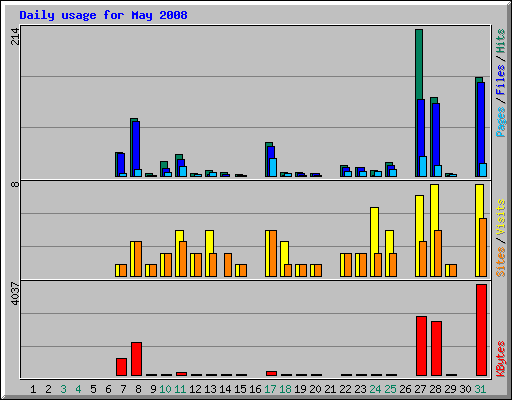512x400 pixels.
Task: Click the cyan pages bar for day 27
Action: pyautogui.click(x=423, y=166)
